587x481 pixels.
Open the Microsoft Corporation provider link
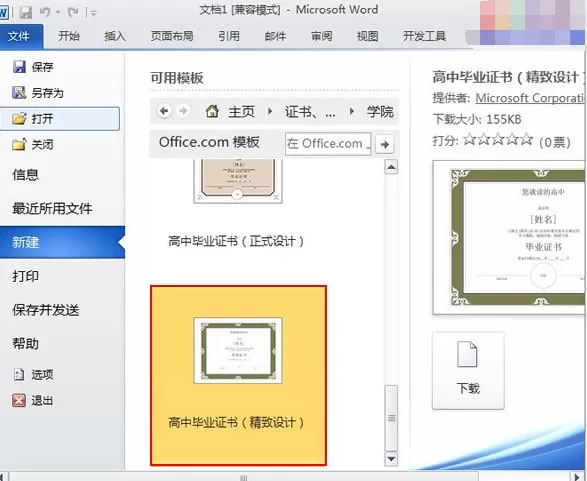[530, 98]
